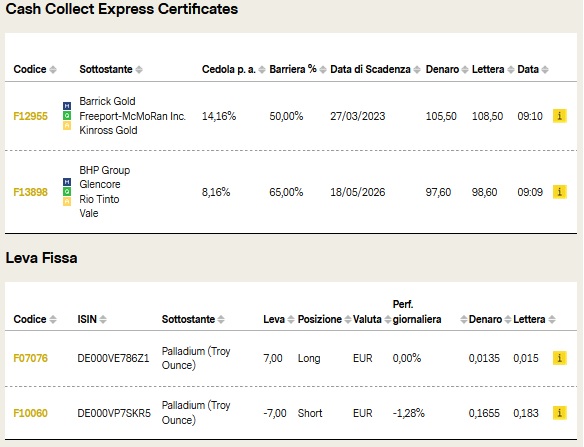The image size is (584, 447).
Task: Sort by Data di Scadenza arrows
Action: (x=417, y=70)
